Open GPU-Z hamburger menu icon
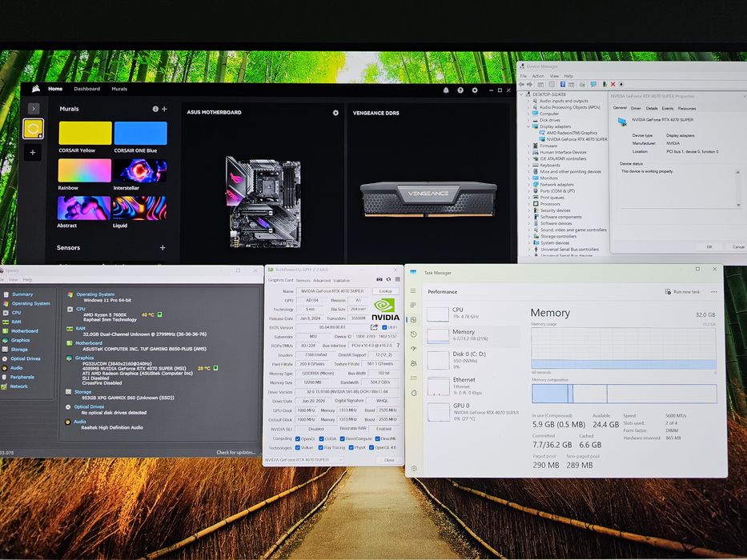 point(397,279)
